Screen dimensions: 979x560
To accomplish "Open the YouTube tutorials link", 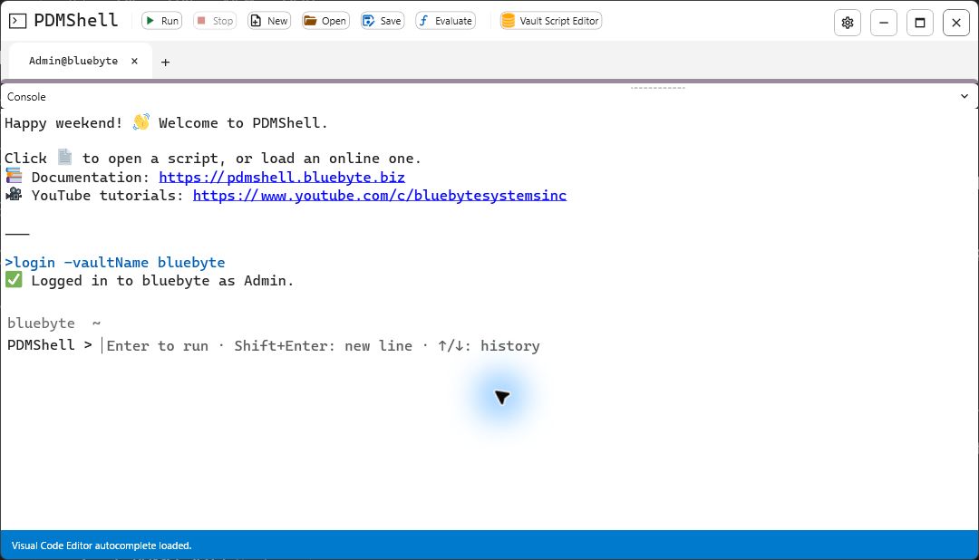I will (x=380, y=196).
